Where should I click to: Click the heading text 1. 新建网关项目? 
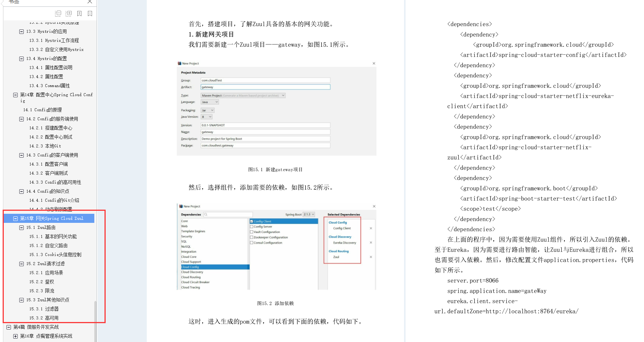pos(211,34)
